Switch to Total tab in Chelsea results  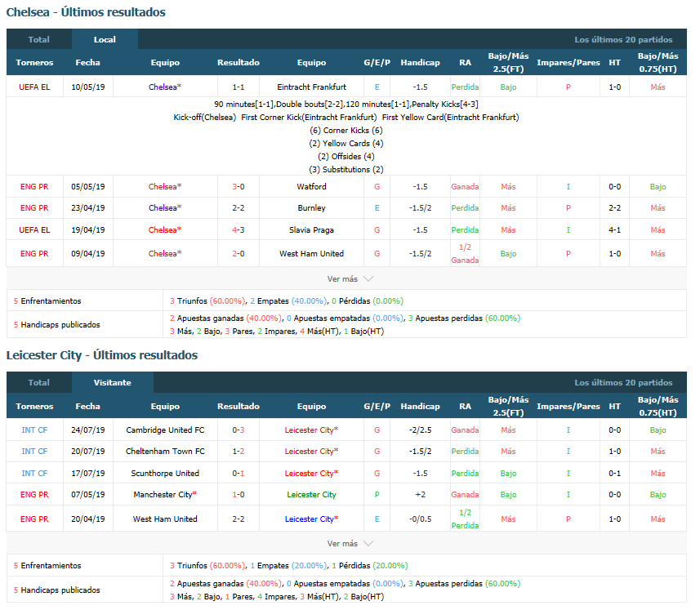39,39
